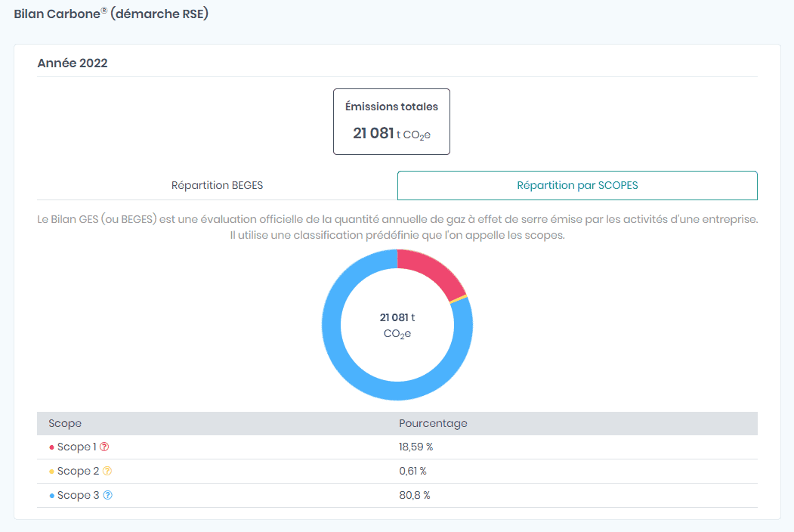Switch to the Répartition BEGES tab

(217, 185)
